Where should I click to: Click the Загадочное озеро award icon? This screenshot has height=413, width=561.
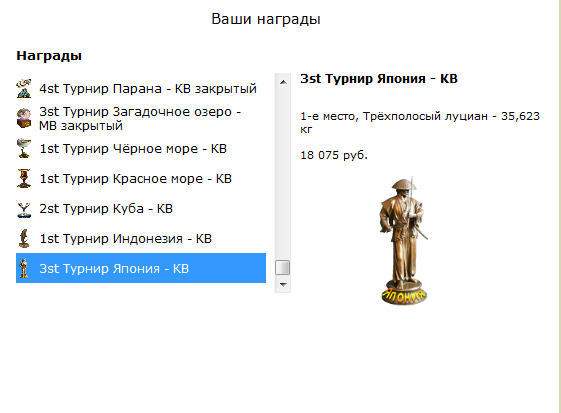tap(24, 118)
